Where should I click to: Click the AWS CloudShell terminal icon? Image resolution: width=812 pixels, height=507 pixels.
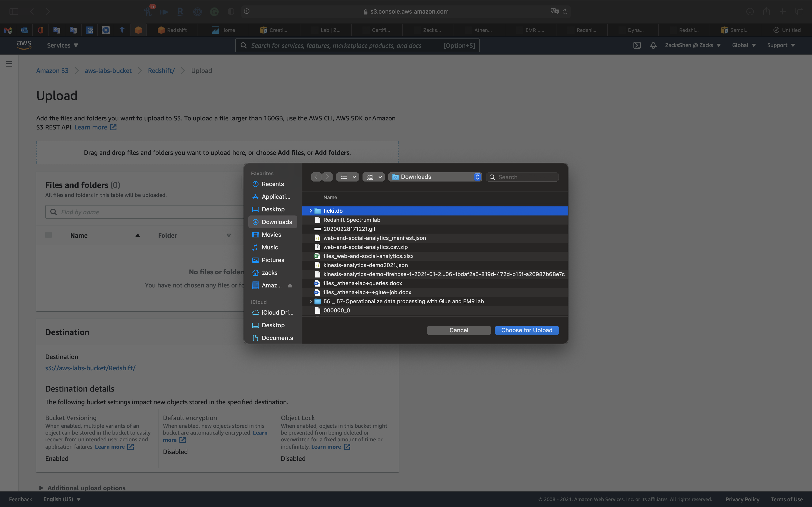click(637, 45)
